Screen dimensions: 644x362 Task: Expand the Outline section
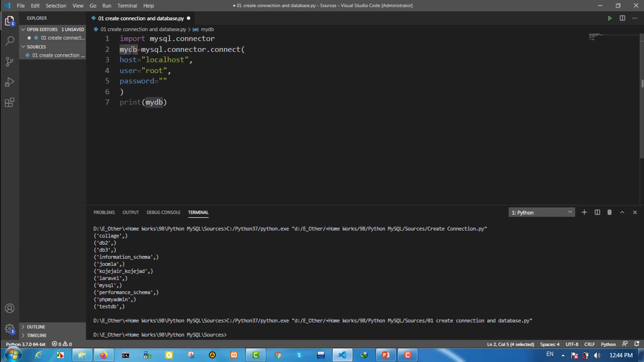point(53,327)
